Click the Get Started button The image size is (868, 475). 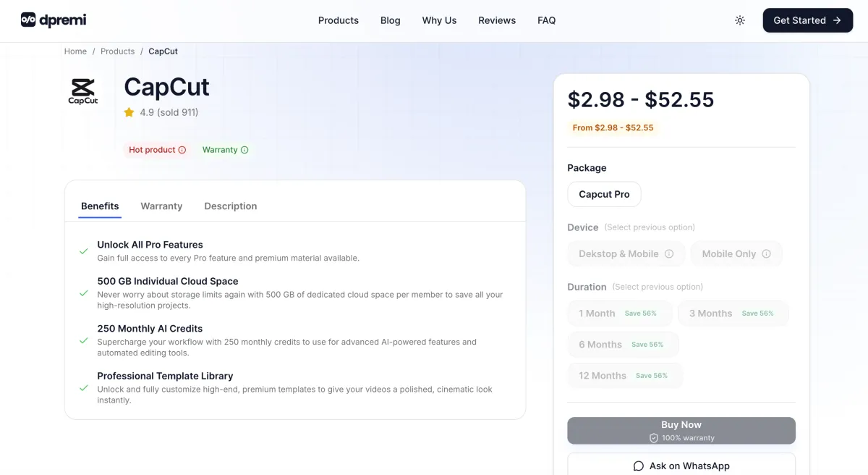point(807,20)
